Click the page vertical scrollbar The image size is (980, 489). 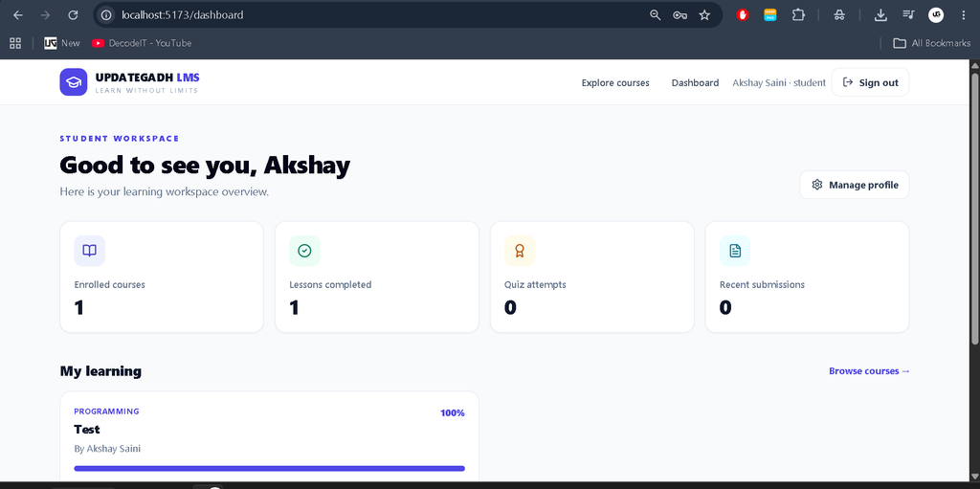[x=975, y=208]
